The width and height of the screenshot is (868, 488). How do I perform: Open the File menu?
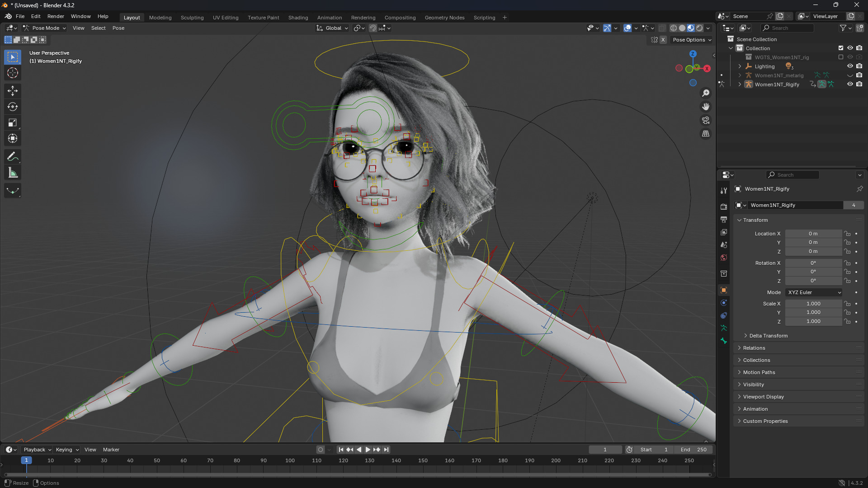coord(20,16)
